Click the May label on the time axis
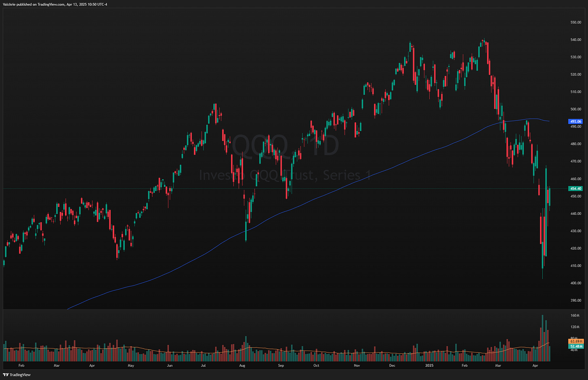The width and height of the screenshot is (588, 380). (131, 365)
